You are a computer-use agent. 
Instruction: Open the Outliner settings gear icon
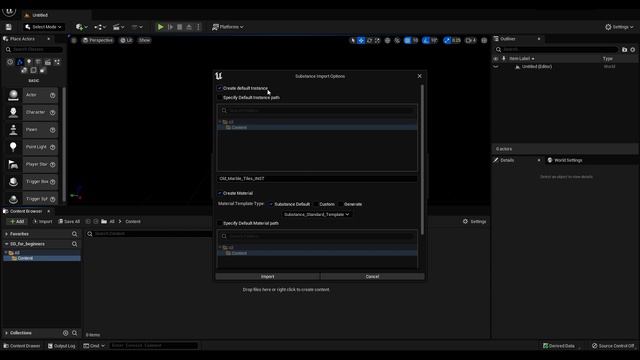(633, 49)
